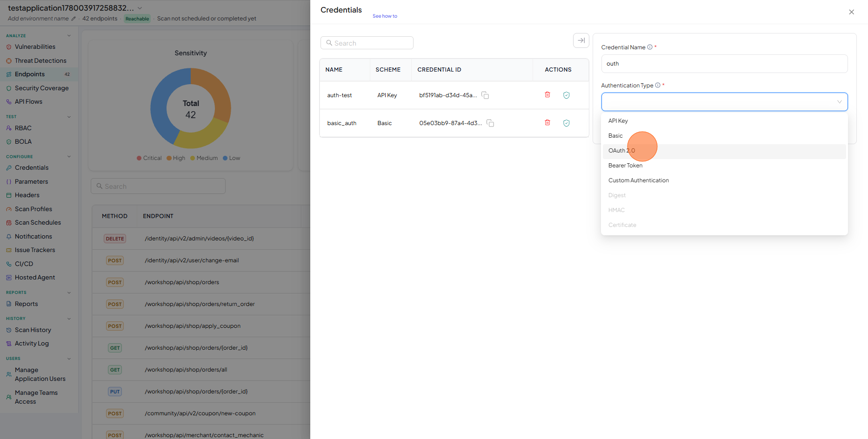Click the Authentication Type info icon
This screenshot has height=439, width=868.
[x=658, y=85]
